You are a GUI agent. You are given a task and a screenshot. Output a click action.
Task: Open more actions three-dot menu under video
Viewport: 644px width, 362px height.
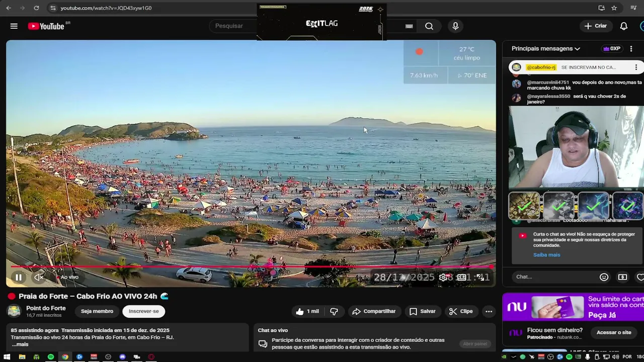[x=489, y=311]
